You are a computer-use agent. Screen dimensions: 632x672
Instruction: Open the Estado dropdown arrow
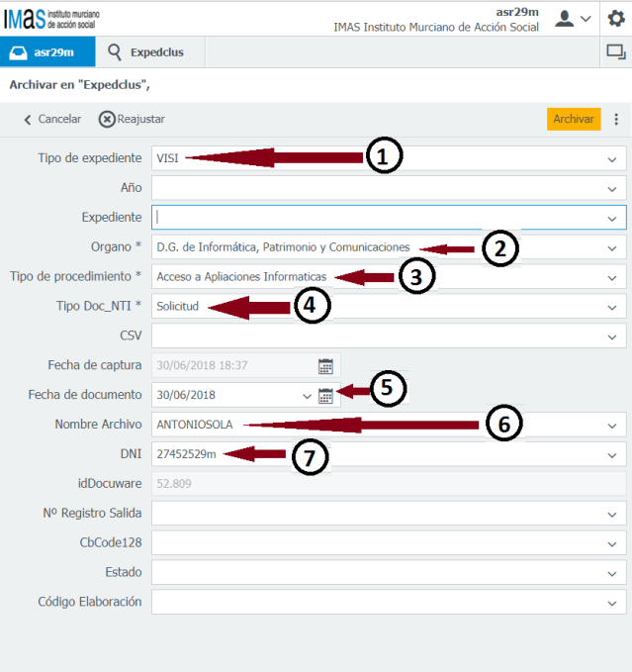click(612, 573)
